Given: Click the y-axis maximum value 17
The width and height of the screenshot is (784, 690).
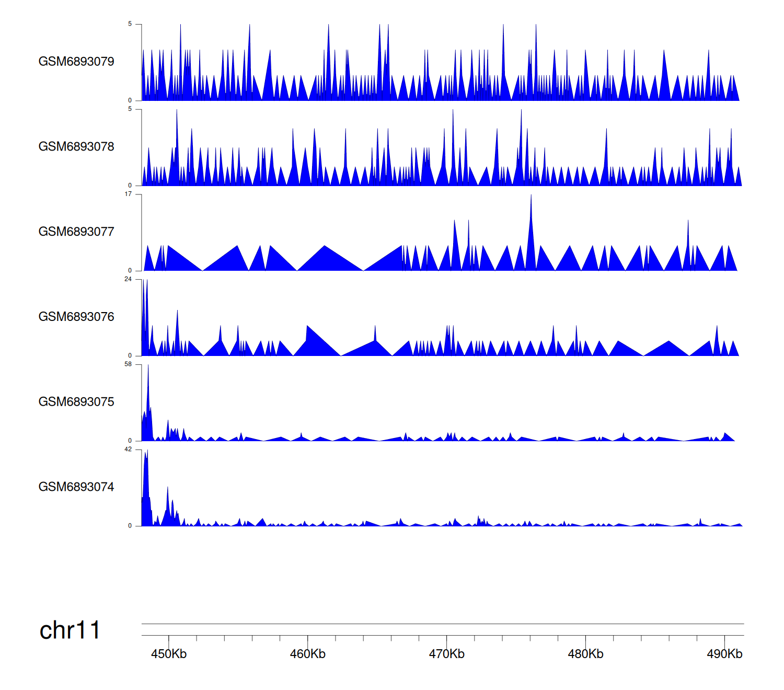Looking at the screenshot, I should [128, 194].
